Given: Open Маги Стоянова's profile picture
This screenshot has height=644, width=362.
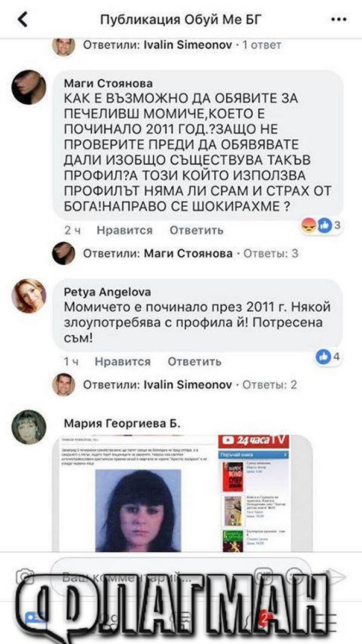Looking at the screenshot, I should pyautogui.click(x=29, y=87).
